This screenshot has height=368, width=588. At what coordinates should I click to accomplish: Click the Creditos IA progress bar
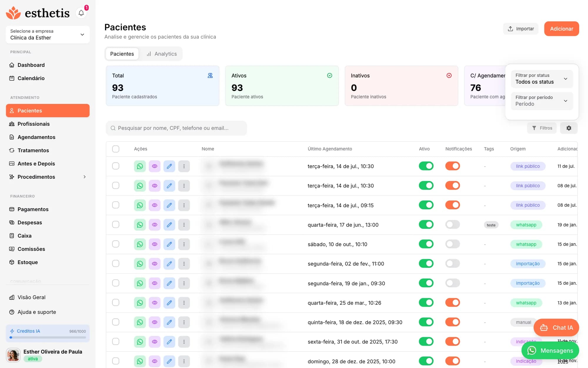click(48, 338)
